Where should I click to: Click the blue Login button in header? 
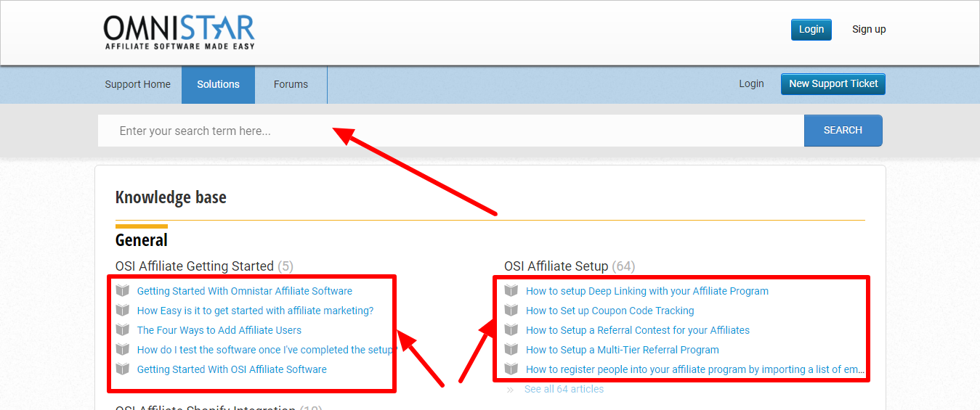click(x=811, y=29)
